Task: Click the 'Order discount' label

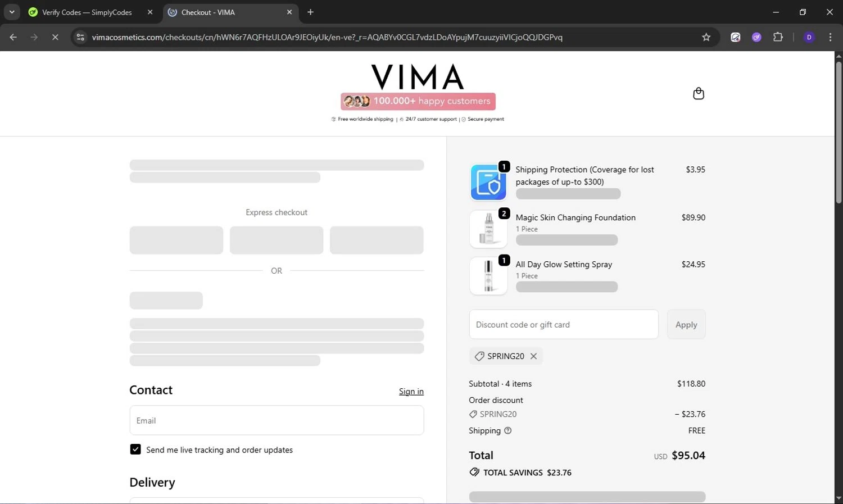Action: pyautogui.click(x=496, y=400)
